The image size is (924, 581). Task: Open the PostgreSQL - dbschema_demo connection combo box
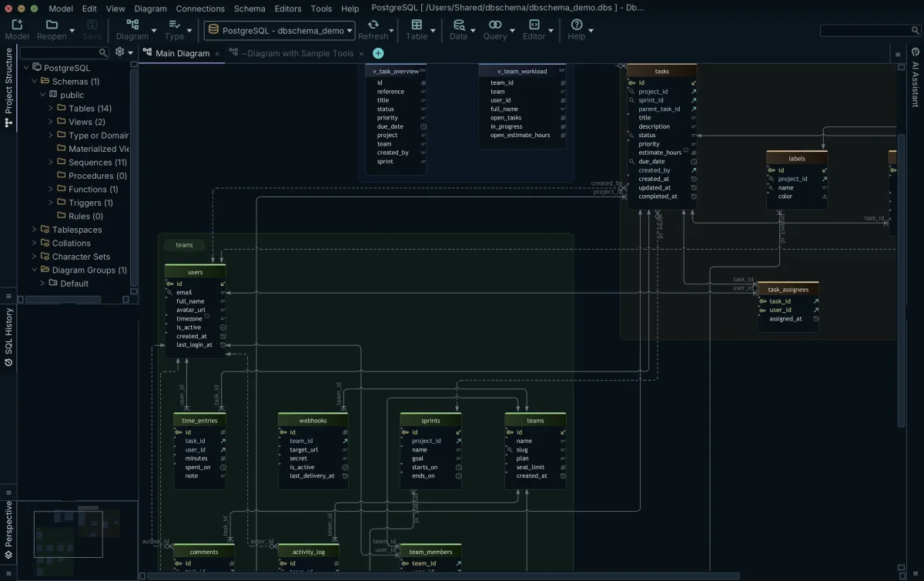[280, 31]
